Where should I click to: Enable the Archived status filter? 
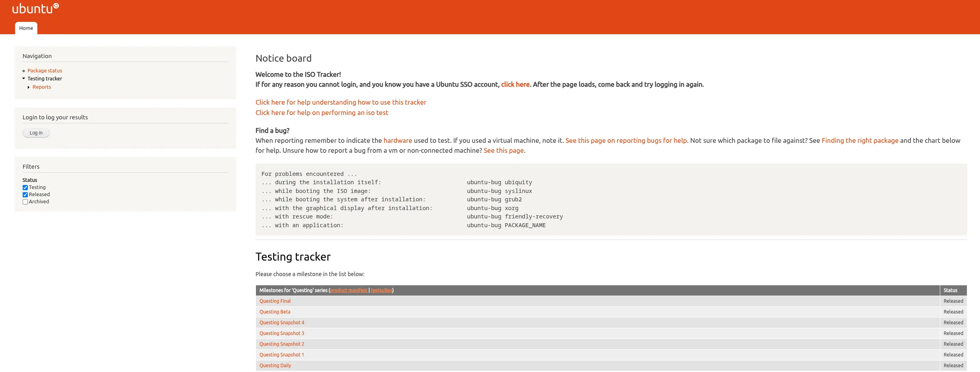tap(25, 202)
